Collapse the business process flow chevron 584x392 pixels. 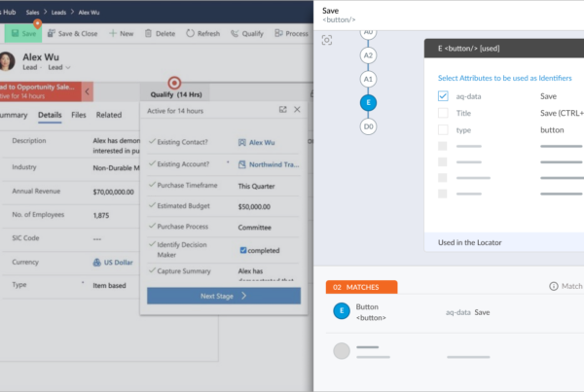tap(87, 91)
